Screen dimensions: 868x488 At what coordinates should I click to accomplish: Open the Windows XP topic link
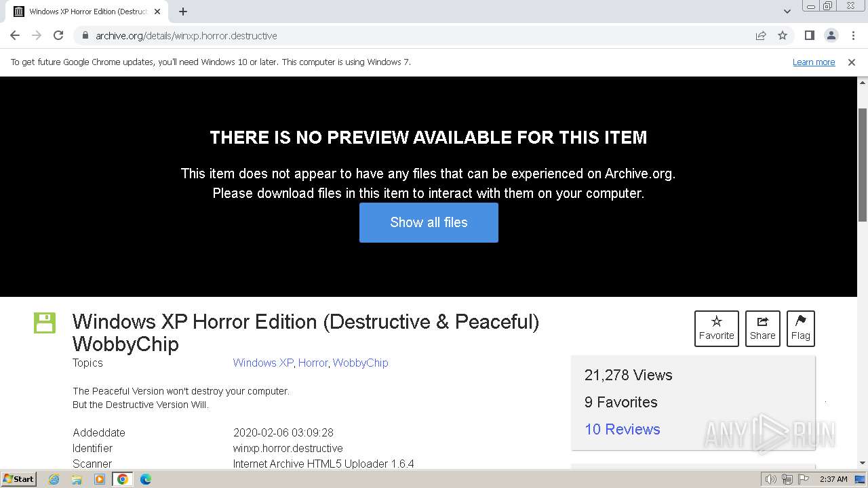263,363
